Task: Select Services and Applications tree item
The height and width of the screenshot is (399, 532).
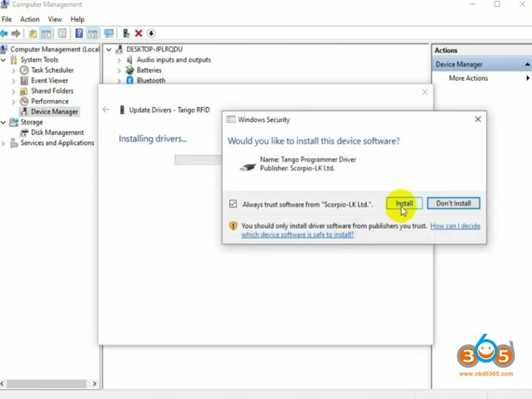Action: point(57,143)
